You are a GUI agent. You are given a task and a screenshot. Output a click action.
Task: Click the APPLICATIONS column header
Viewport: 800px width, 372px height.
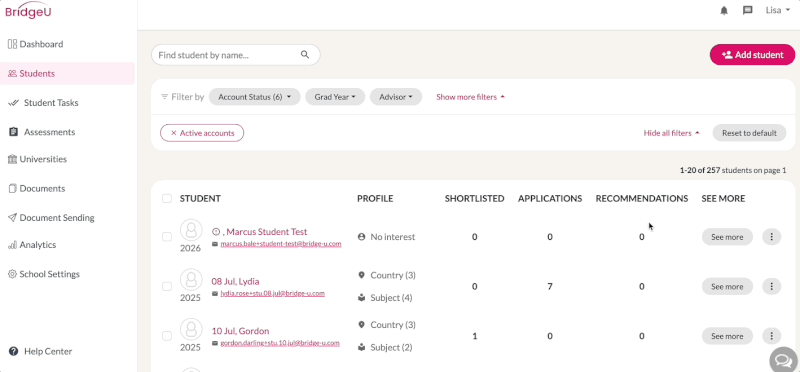point(550,199)
